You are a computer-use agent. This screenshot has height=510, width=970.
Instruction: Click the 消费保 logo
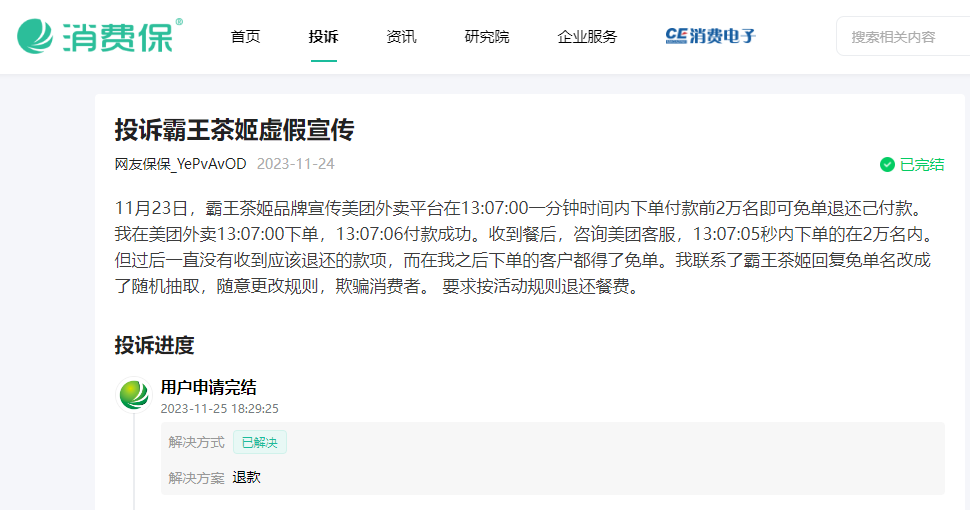(100, 36)
